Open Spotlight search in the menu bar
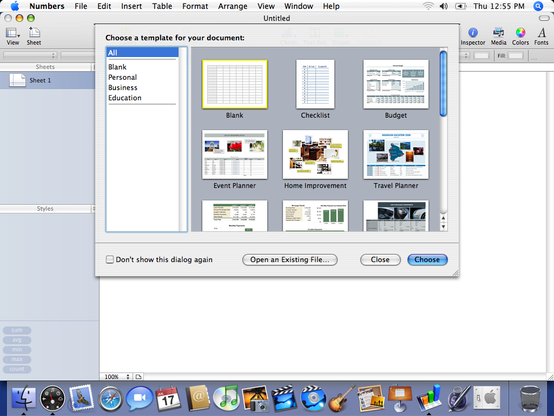 (x=538, y=6)
